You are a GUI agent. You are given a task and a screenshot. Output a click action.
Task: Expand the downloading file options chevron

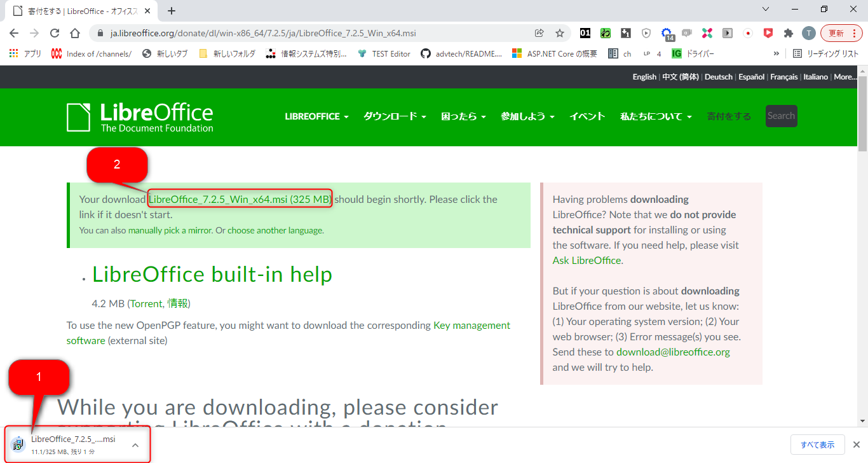[x=135, y=445]
